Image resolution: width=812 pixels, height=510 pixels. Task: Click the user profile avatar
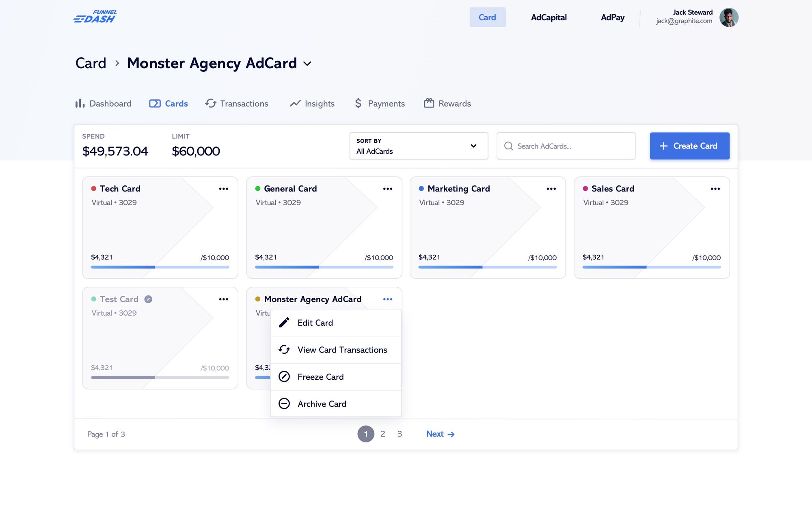(x=728, y=17)
